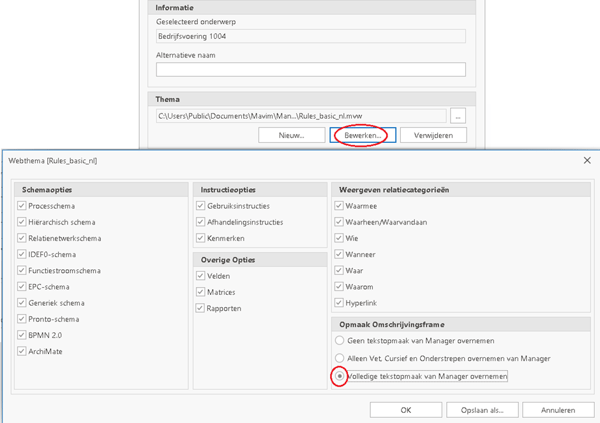Uncheck the BPMN 2.0 option
600x423 pixels.
22,335
